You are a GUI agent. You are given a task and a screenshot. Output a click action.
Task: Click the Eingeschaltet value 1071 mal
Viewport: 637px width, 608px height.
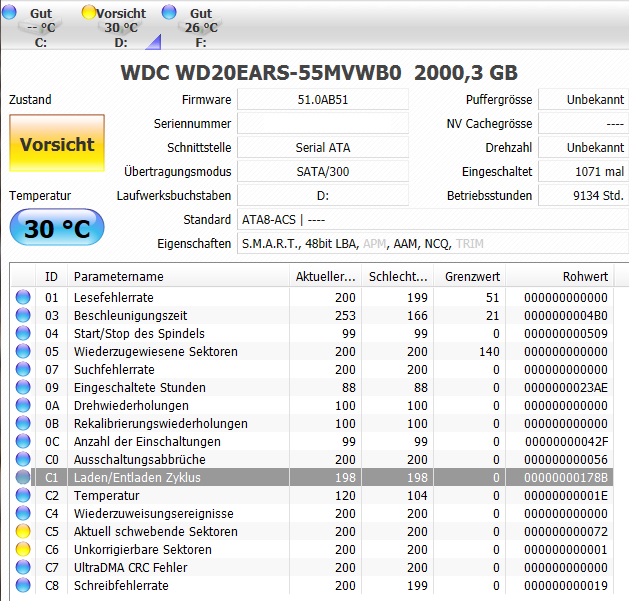point(583,171)
